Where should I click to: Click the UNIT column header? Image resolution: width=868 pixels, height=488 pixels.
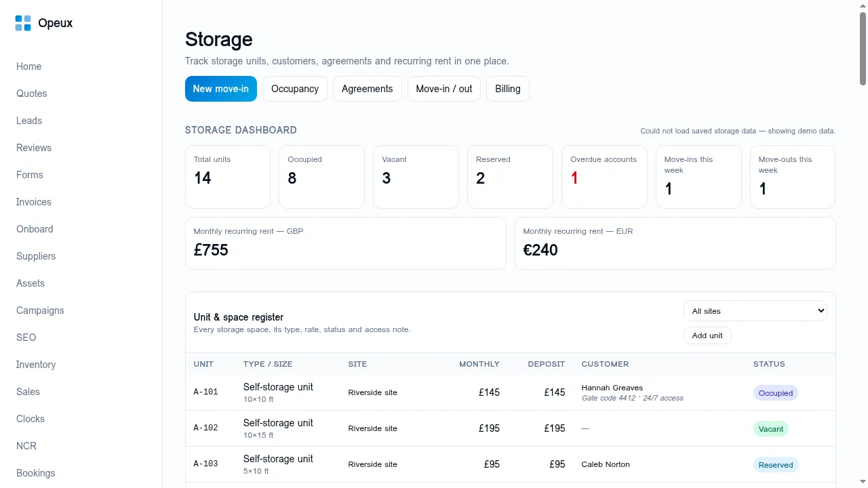point(203,364)
